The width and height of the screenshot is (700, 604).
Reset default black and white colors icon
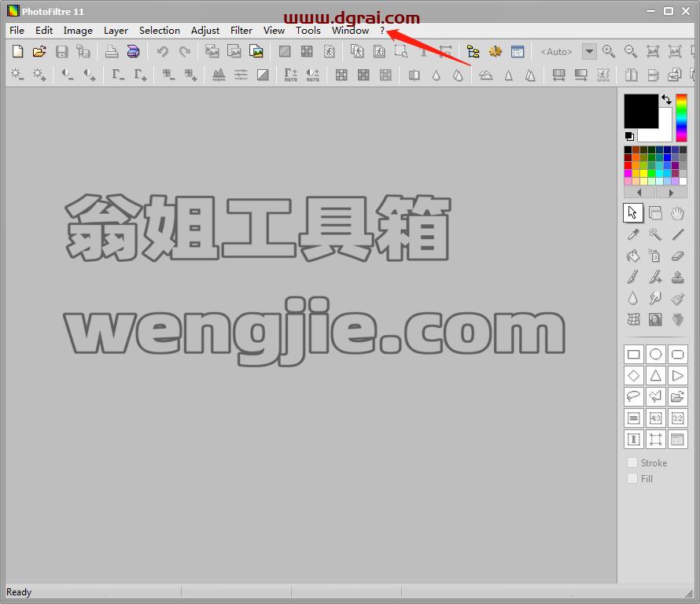[x=629, y=136]
